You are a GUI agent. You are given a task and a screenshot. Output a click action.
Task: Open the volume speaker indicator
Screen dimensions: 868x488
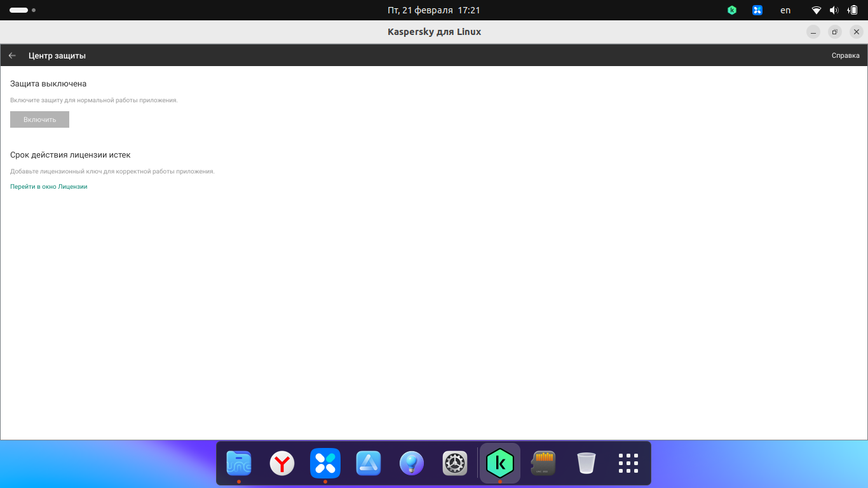pos(834,10)
